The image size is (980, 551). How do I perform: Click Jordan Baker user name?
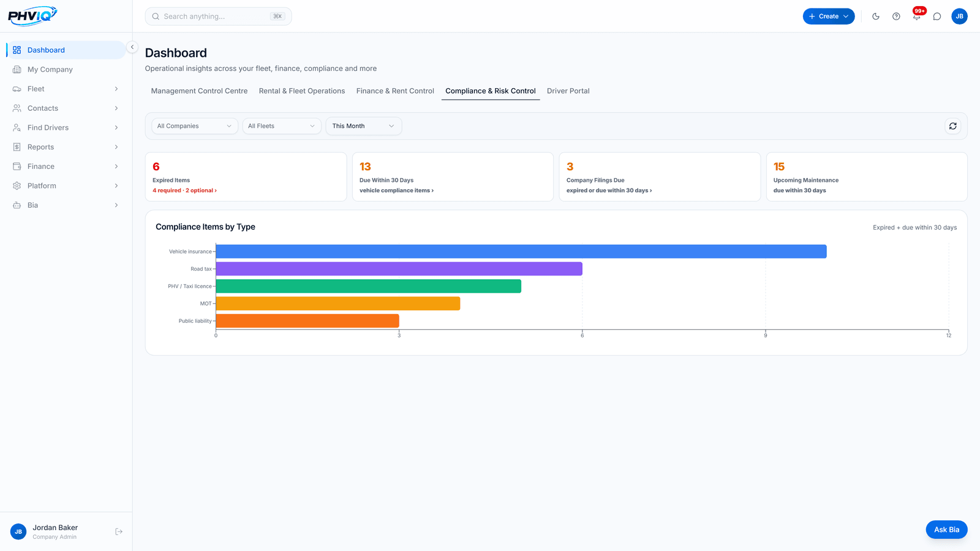[55, 528]
